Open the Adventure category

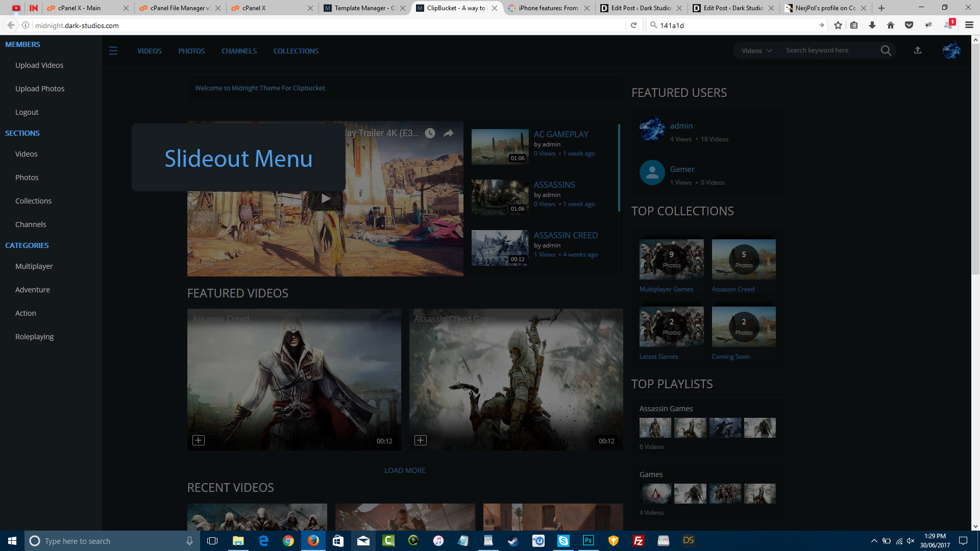(x=33, y=290)
